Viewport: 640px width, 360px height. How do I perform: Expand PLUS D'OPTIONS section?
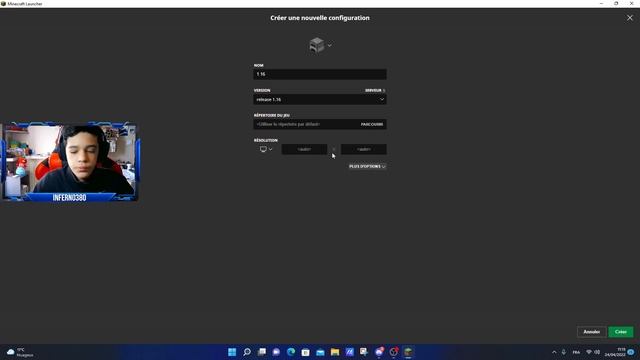(x=367, y=167)
